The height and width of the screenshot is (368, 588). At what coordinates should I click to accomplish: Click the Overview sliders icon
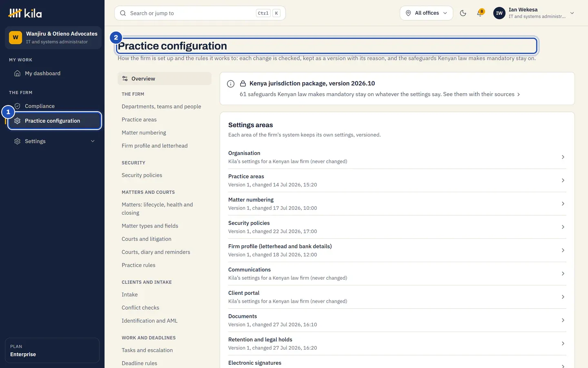click(125, 79)
